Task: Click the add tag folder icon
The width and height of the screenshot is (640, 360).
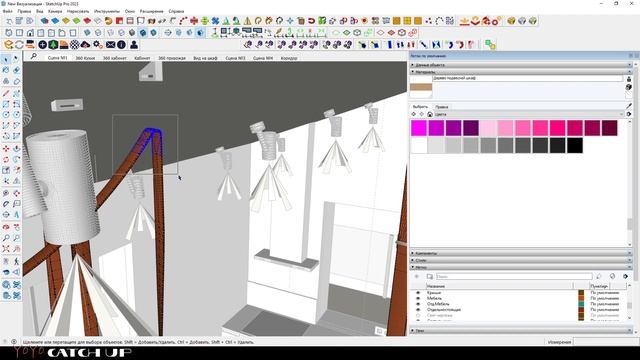Action: (x=429, y=276)
